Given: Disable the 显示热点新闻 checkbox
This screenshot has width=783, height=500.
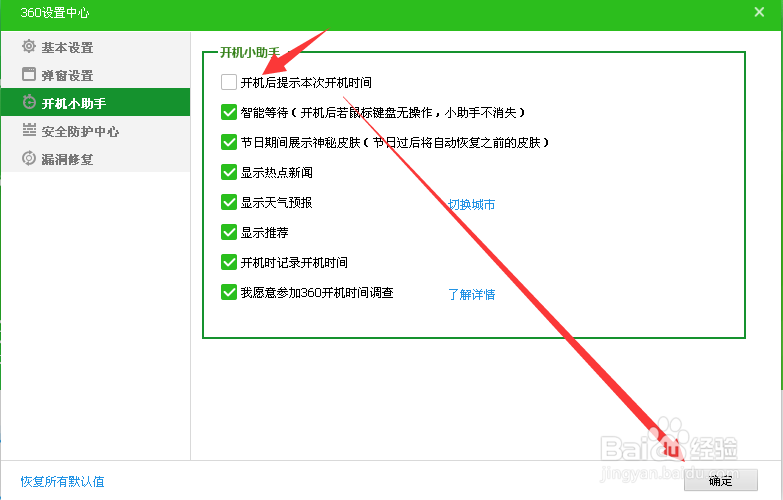Looking at the screenshot, I should 229,172.
